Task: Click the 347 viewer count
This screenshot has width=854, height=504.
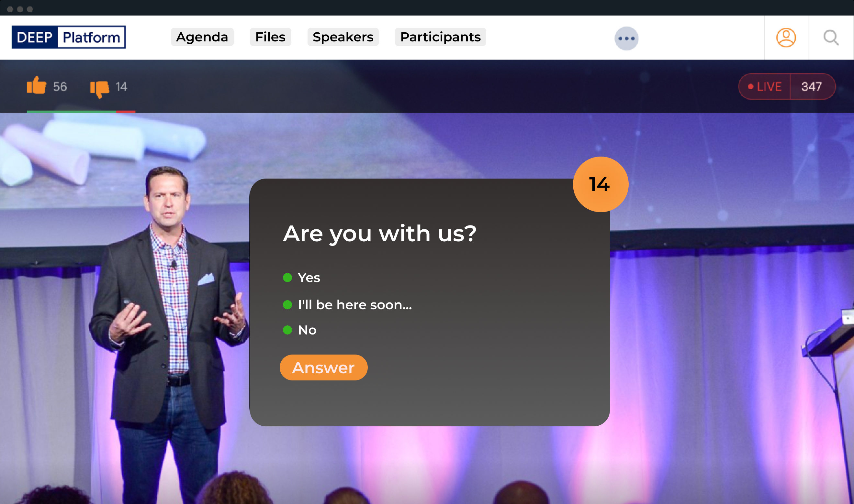Action: [x=811, y=87]
